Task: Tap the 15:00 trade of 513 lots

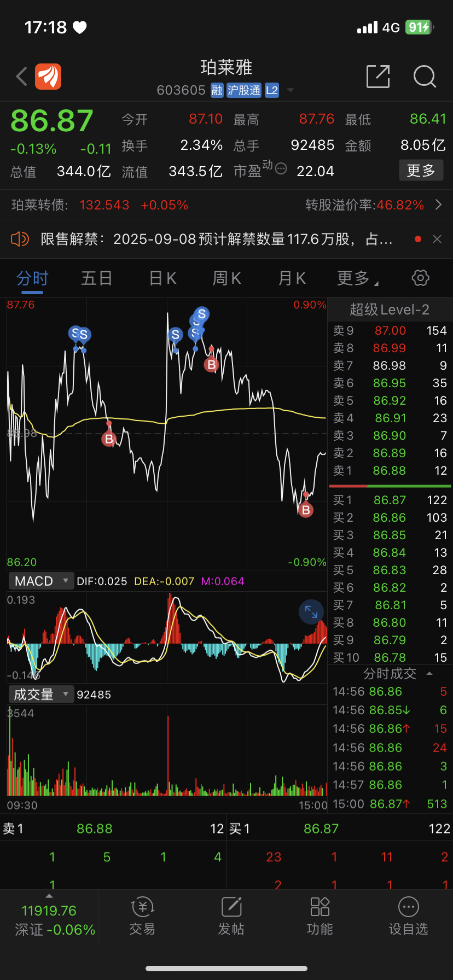Action: coord(390,804)
